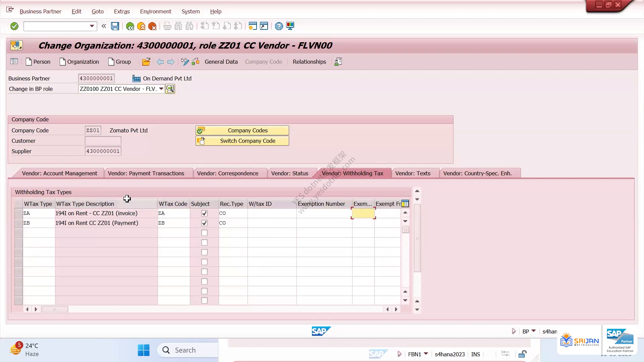The height and width of the screenshot is (362, 644).
Task: Click the BP role details magnifier icon
Action: [x=170, y=89]
